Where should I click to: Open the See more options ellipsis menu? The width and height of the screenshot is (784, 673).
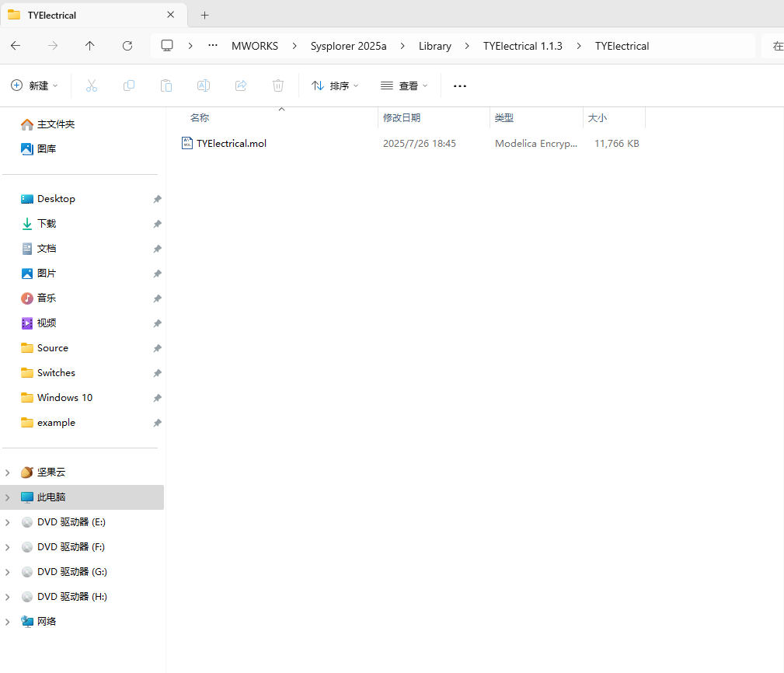pyautogui.click(x=460, y=86)
